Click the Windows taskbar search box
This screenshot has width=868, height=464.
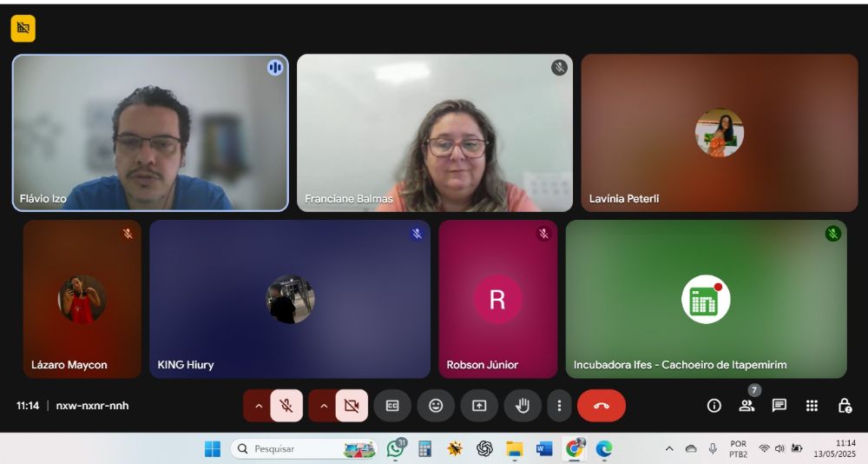pyautogui.click(x=291, y=448)
